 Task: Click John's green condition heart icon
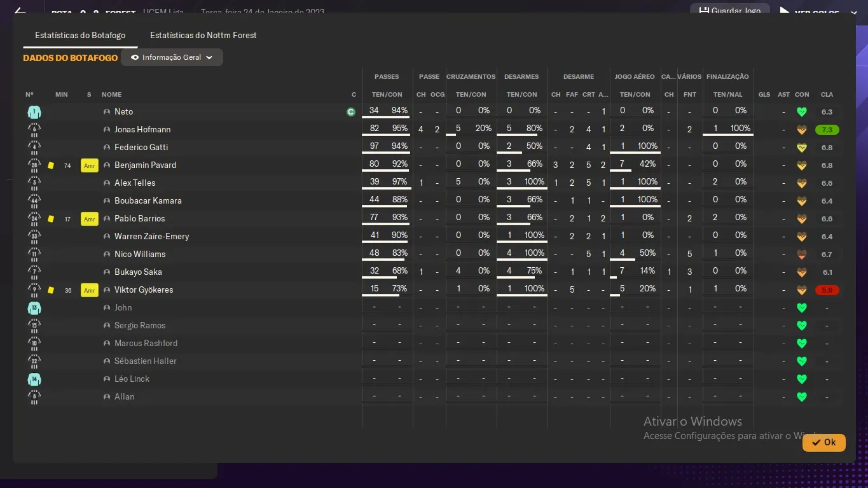click(x=802, y=308)
